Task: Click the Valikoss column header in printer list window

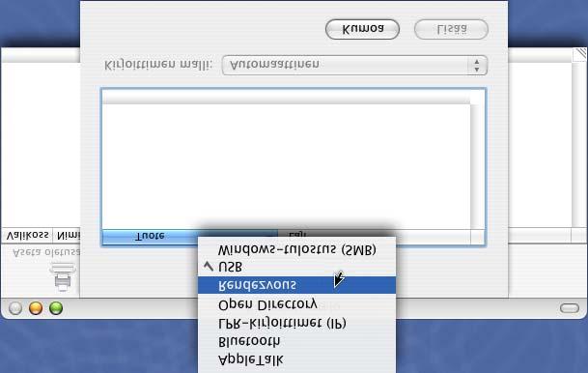Action: (27, 235)
